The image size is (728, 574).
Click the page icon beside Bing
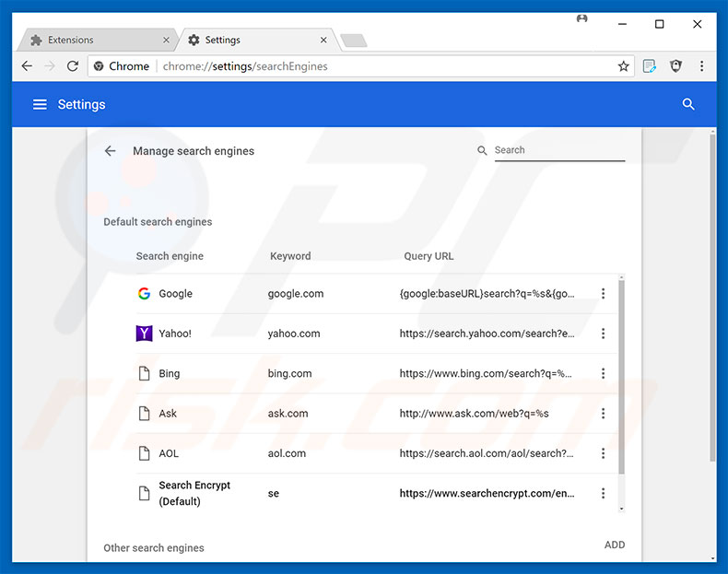click(145, 373)
